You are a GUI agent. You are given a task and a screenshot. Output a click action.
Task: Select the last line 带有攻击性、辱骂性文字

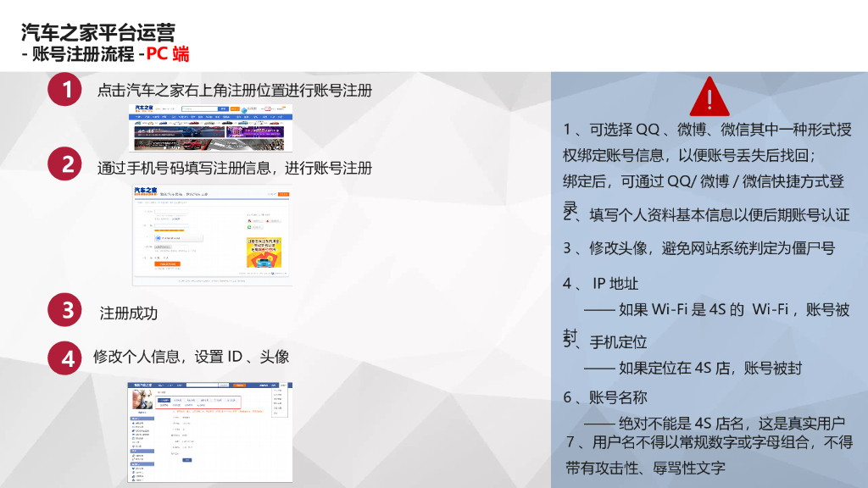click(645, 468)
